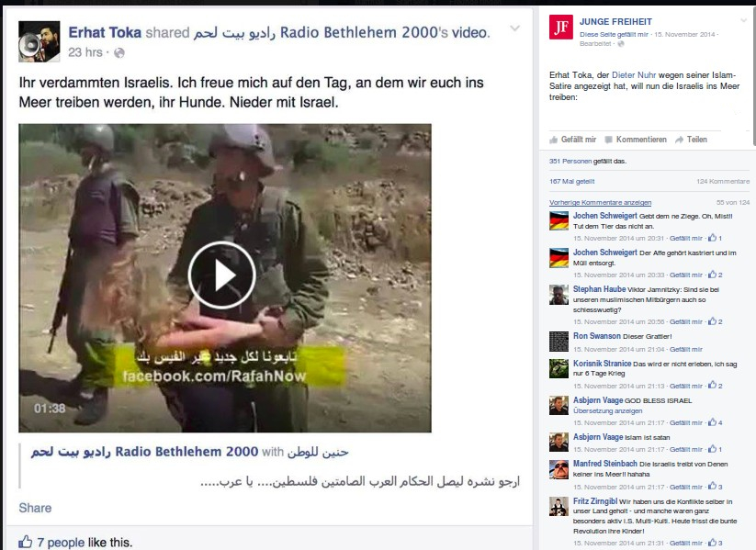Click the like thumb icon on Stephan Haube's comment
Viewport: 756px width, 550px height.
[x=712, y=321]
